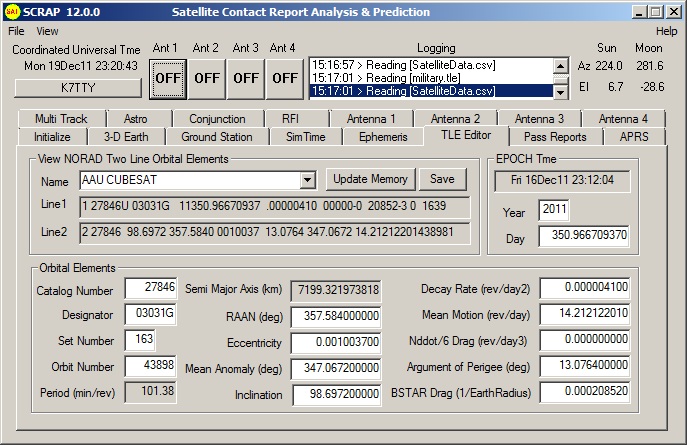
Task: Click the UTC time Mon 19Dec11 23:20:43
Action: [81, 66]
